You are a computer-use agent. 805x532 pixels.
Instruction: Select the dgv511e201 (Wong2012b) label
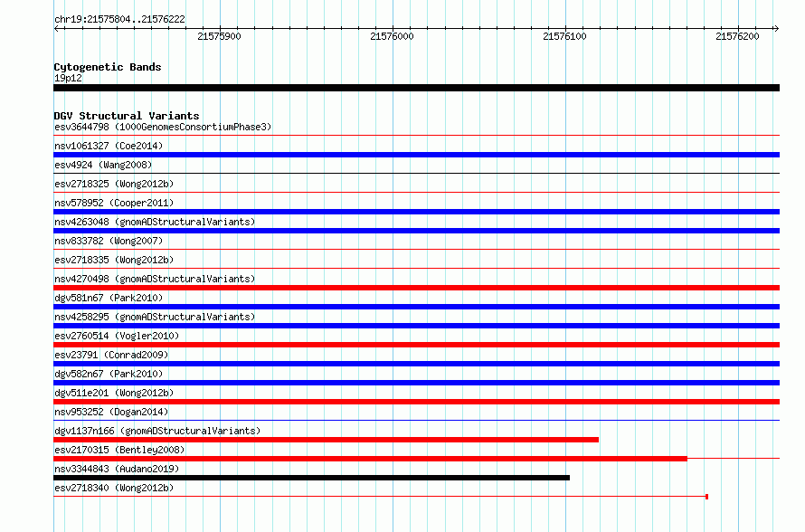tap(114, 393)
